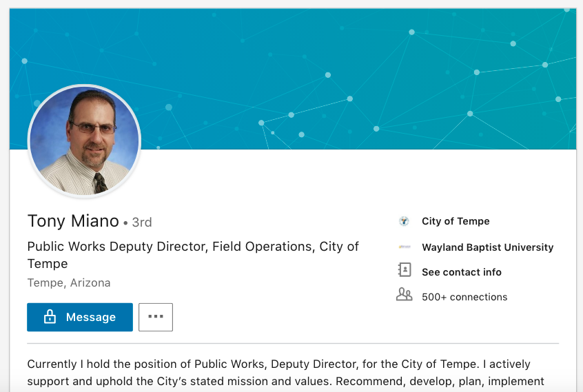Click the lock icon on Message button
This screenshot has height=392, width=583.
(49, 318)
